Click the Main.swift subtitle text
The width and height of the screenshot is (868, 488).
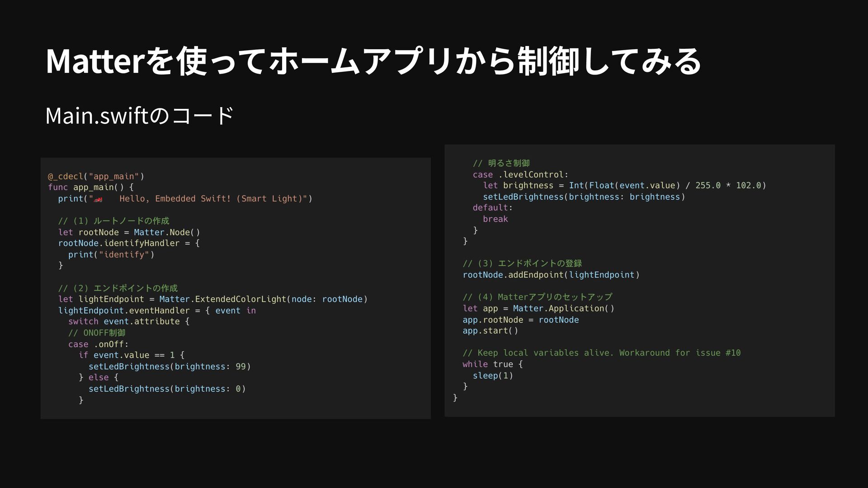[x=139, y=116]
